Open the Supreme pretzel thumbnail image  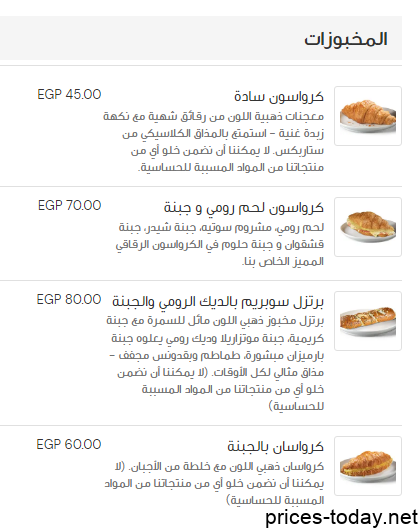pos(368,321)
